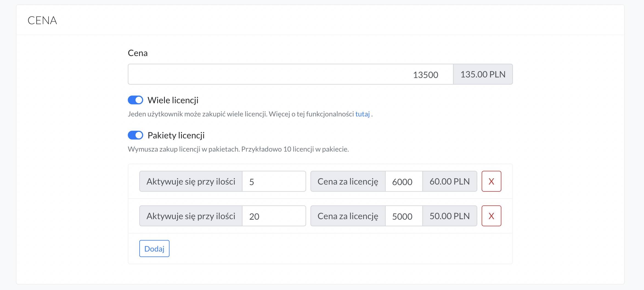Click the CENA section header

click(x=42, y=20)
